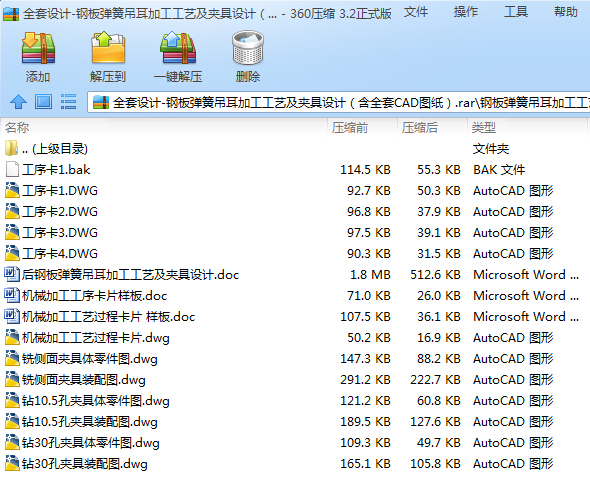
Task: Select file name 钻10.5孔夹具装配图.dwg
Action: (90, 422)
